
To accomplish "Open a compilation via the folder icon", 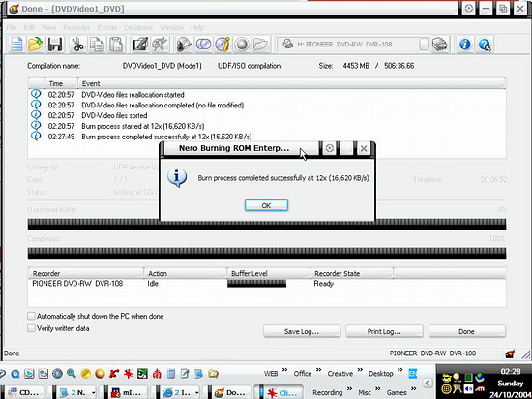I will tap(35, 45).
